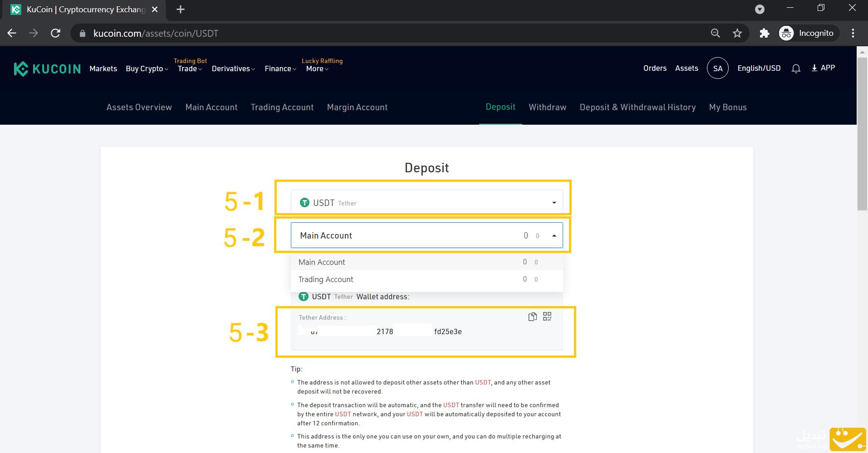
Task: Collapse the Main Account selection dropdown
Action: 427,235
